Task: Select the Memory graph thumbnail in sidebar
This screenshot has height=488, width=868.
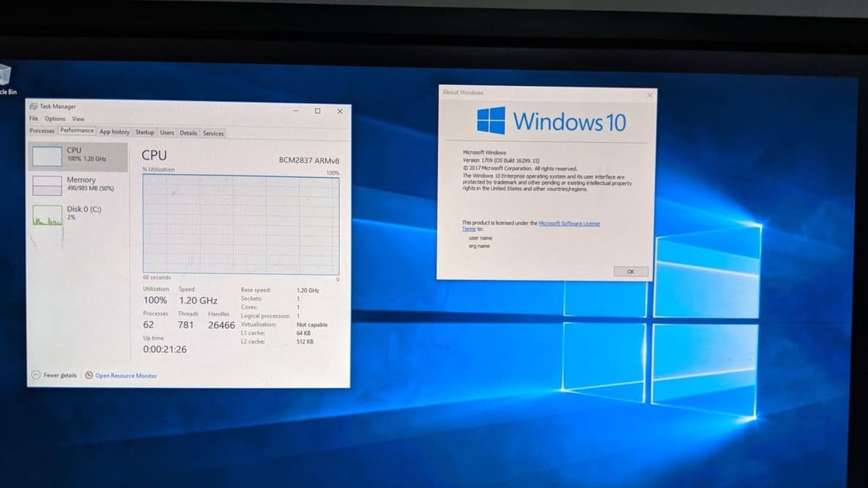Action: pos(47,185)
